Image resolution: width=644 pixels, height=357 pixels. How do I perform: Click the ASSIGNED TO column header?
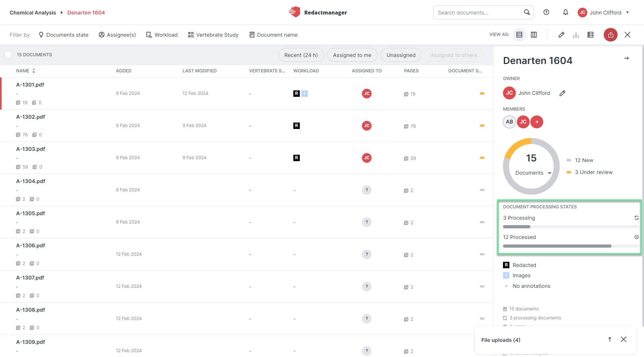367,71
